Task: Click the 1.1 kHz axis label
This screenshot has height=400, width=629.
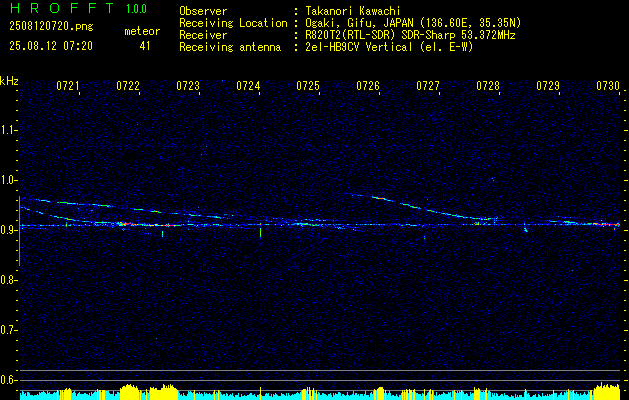Action: (x=8, y=130)
